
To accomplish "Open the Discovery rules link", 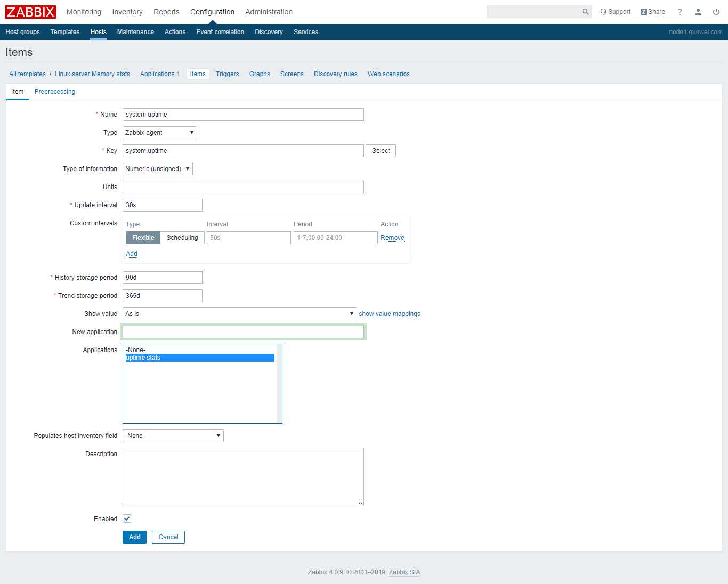I will point(335,74).
